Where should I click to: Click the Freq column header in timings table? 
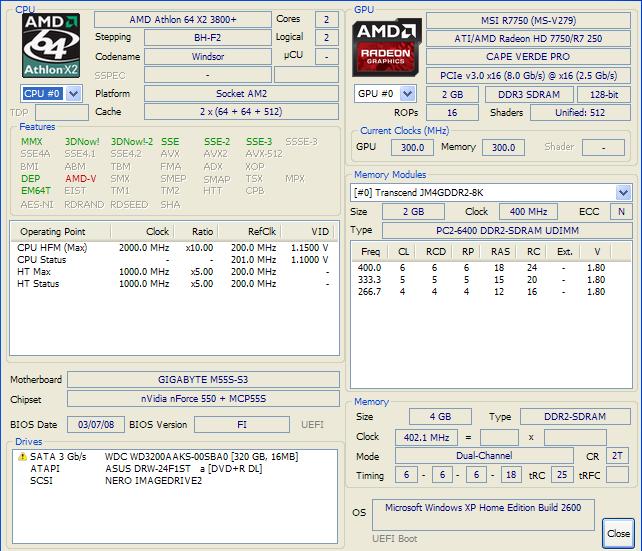pyautogui.click(x=370, y=252)
